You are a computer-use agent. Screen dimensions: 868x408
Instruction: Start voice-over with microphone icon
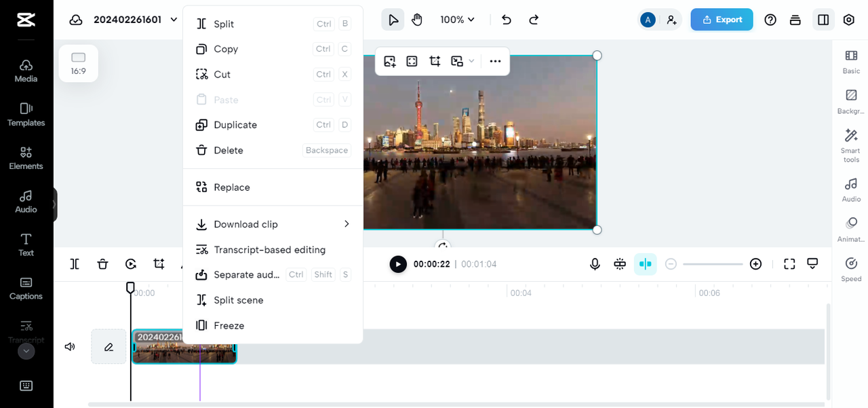(x=595, y=264)
